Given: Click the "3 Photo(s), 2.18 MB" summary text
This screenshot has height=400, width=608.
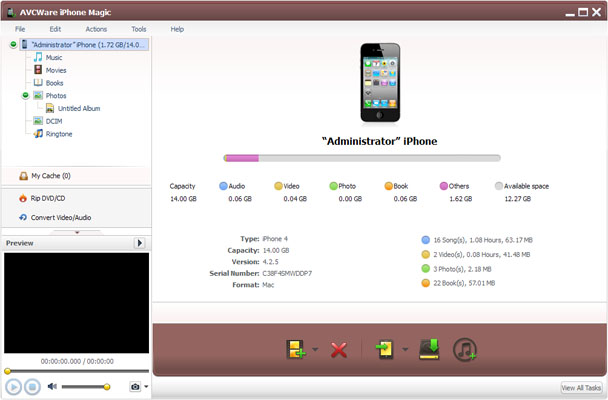Looking at the screenshot, I should click(462, 269).
